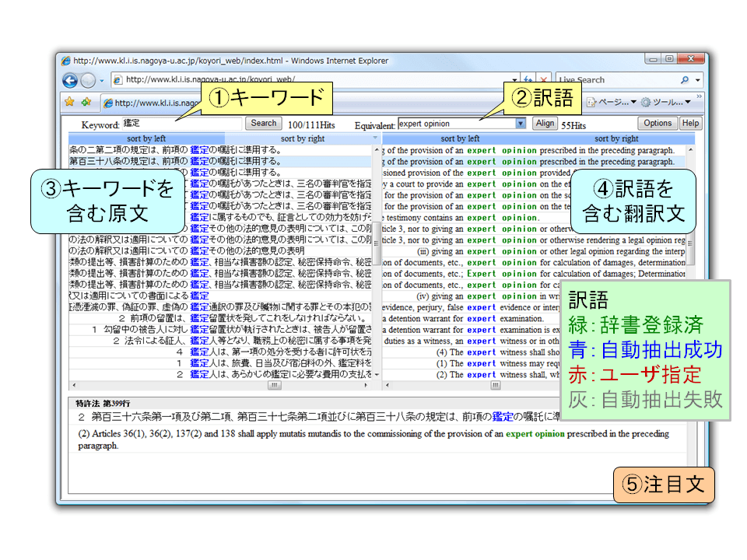The width and height of the screenshot is (747, 560).
Task: Minimize the Internet Explorer window
Action: (x=653, y=59)
